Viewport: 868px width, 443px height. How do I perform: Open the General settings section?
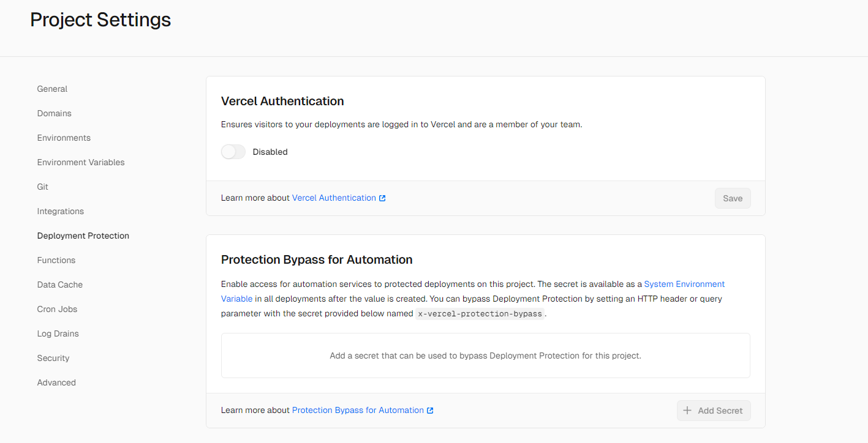(x=52, y=89)
